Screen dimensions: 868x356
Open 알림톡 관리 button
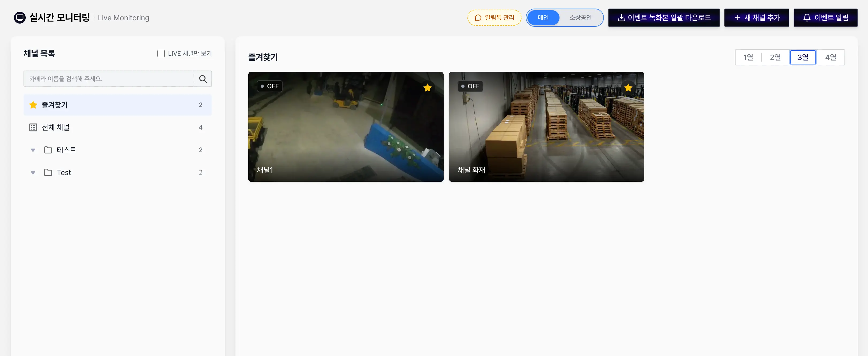(494, 17)
